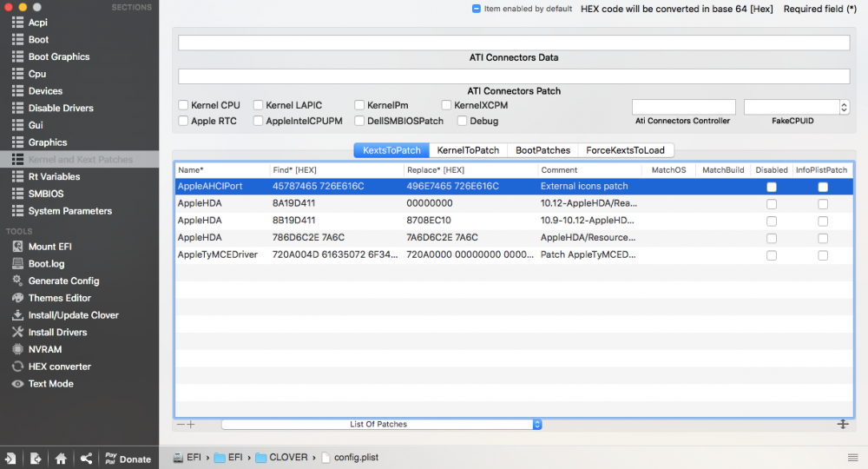Click the ATI Connectors Data field
The image size is (868, 469).
click(514, 43)
